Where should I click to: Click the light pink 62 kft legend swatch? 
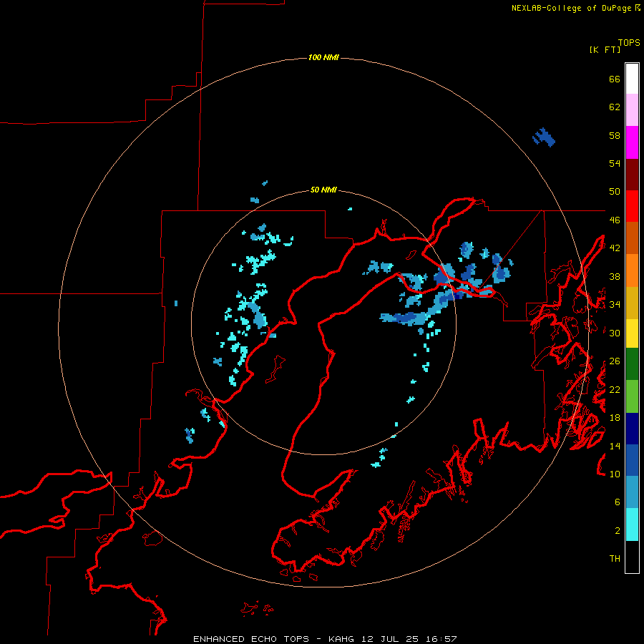(632, 109)
